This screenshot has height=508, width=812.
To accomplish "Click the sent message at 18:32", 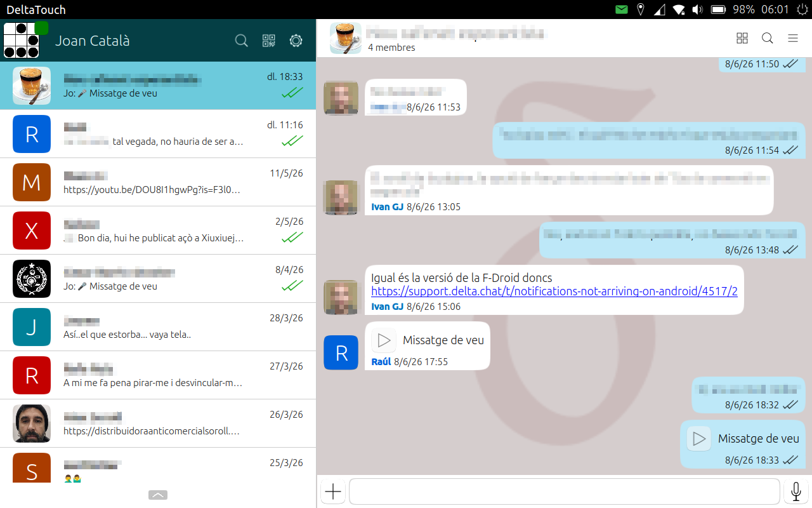I will (x=749, y=395).
